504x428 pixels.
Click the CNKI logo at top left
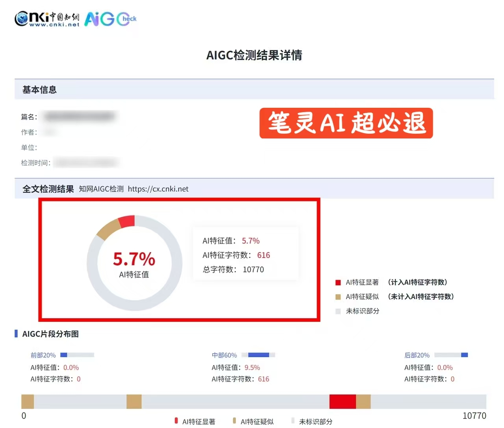(47, 19)
